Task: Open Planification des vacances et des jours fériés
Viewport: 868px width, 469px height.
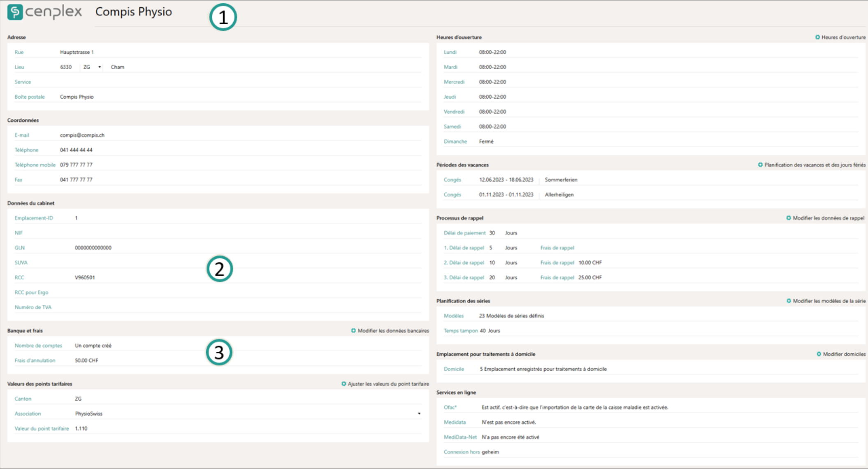Action: (x=815, y=165)
